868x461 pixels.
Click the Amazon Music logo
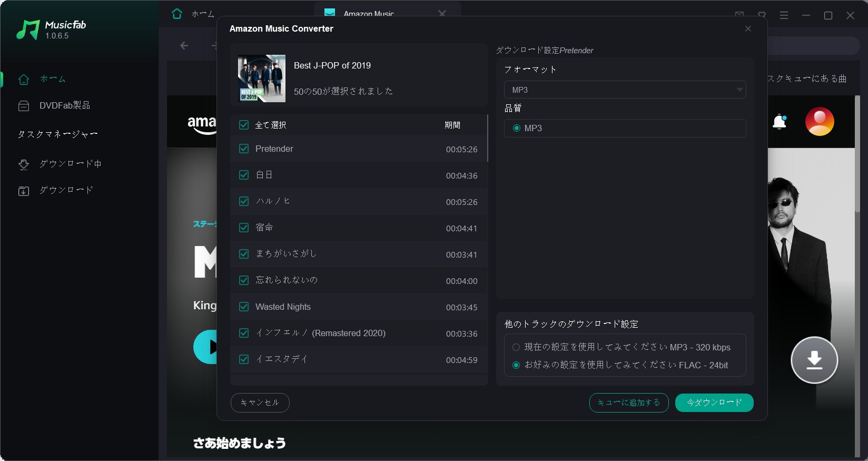click(x=202, y=124)
